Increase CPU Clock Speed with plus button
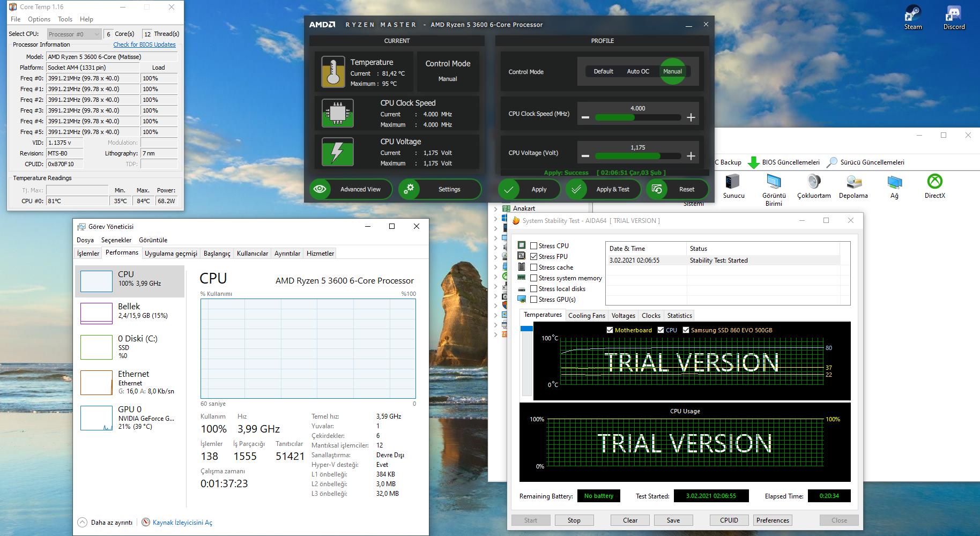This screenshot has height=536, width=980. (x=691, y=117)
